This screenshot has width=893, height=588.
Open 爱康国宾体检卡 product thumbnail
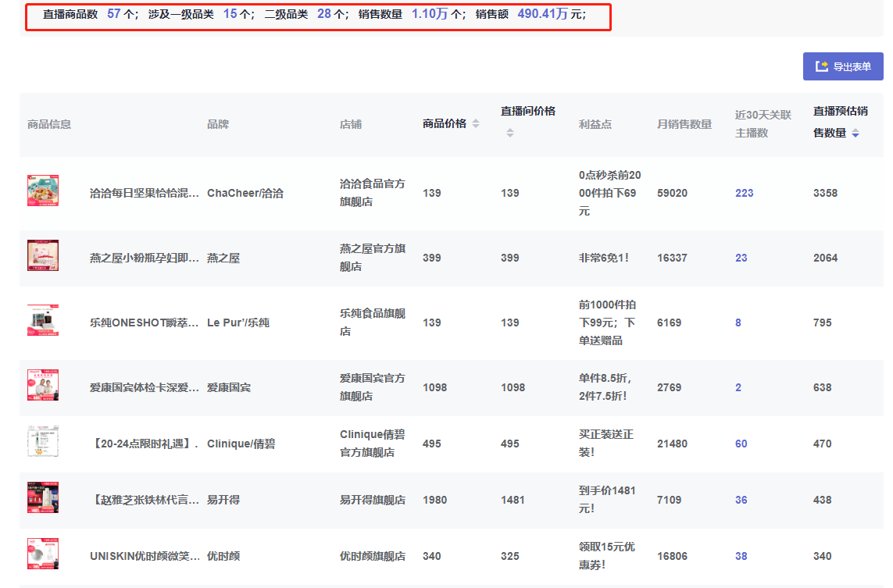[43, 385]
